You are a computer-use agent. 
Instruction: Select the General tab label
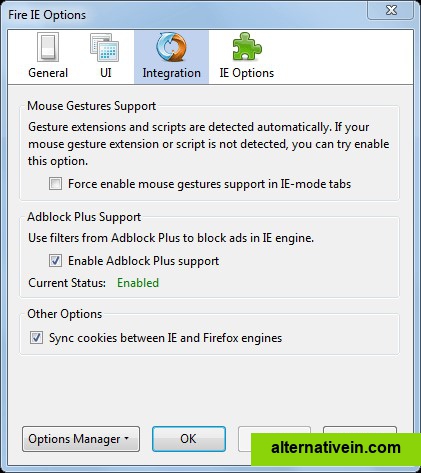pyautogui.click(x=48, y=73)
